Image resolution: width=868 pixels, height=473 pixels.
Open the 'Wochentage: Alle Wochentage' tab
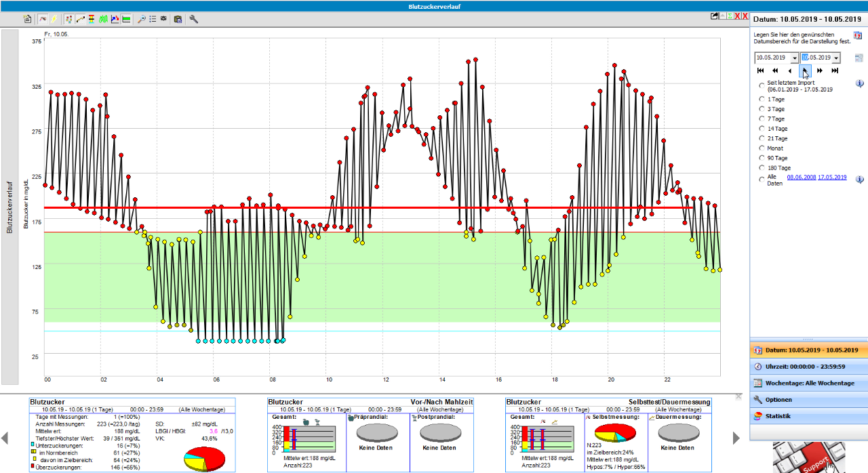808,383
